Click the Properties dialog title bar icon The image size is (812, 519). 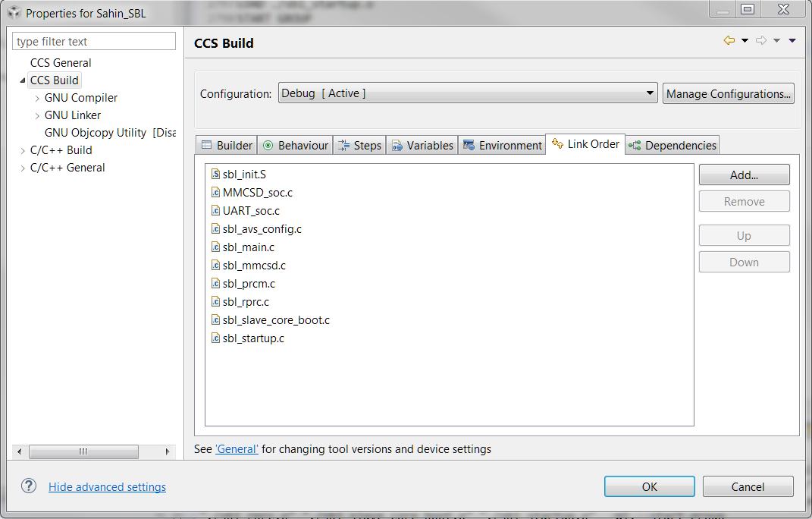[14, 12]
